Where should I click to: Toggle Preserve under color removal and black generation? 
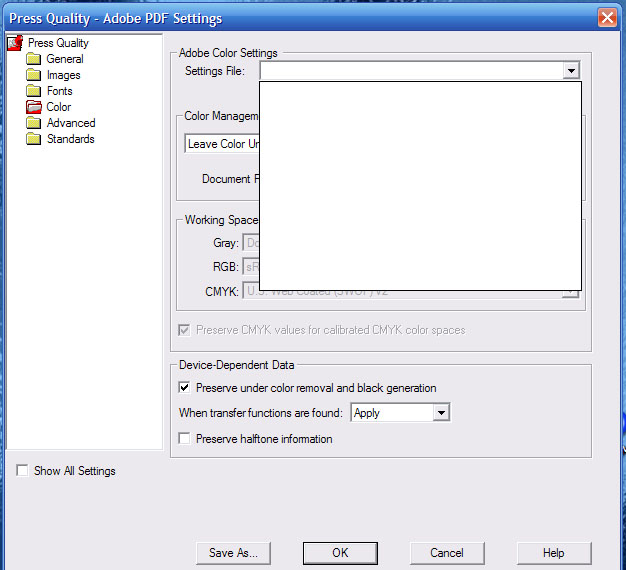(x=184, y=388)
